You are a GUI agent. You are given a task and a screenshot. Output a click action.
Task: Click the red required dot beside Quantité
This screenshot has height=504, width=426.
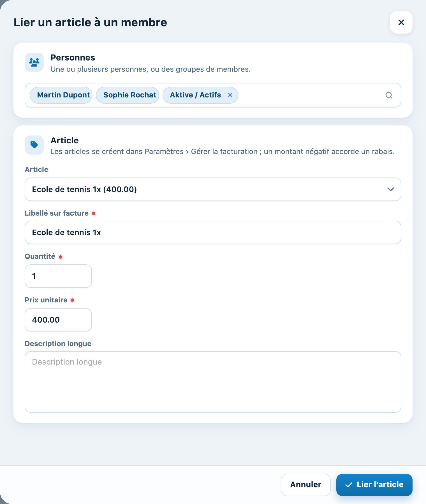click(x=61, y=257)
